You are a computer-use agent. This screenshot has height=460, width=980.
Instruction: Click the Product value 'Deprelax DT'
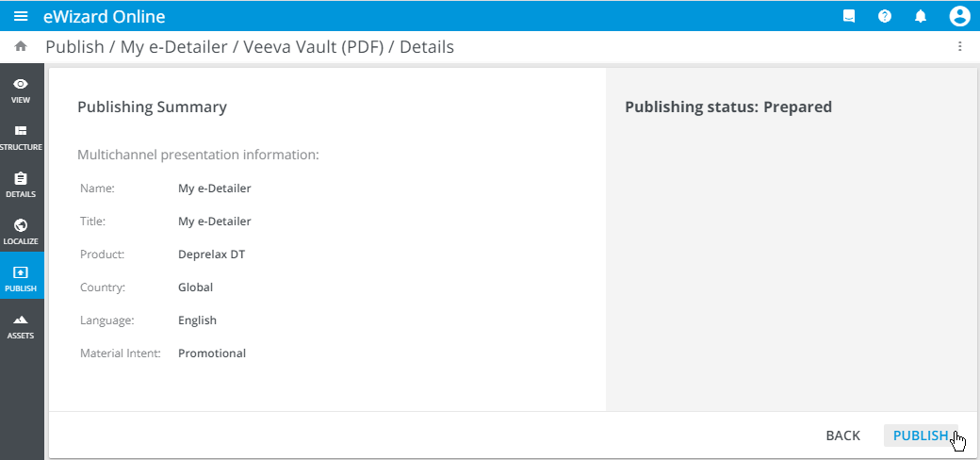coord(212,255)
